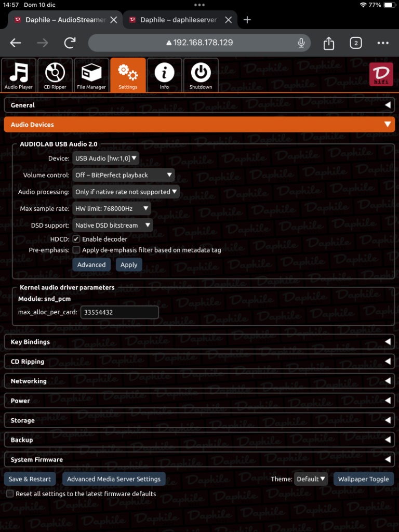Viewport: 399px width, 532px height.
Task: Tap the 14:57 clock in the status bar
Action: click(12, 5)
